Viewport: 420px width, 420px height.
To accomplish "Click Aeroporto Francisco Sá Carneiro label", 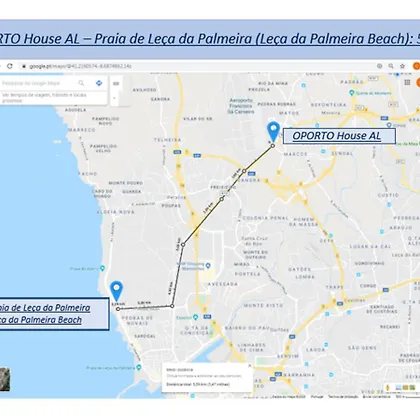I will (x=241, y=106).
